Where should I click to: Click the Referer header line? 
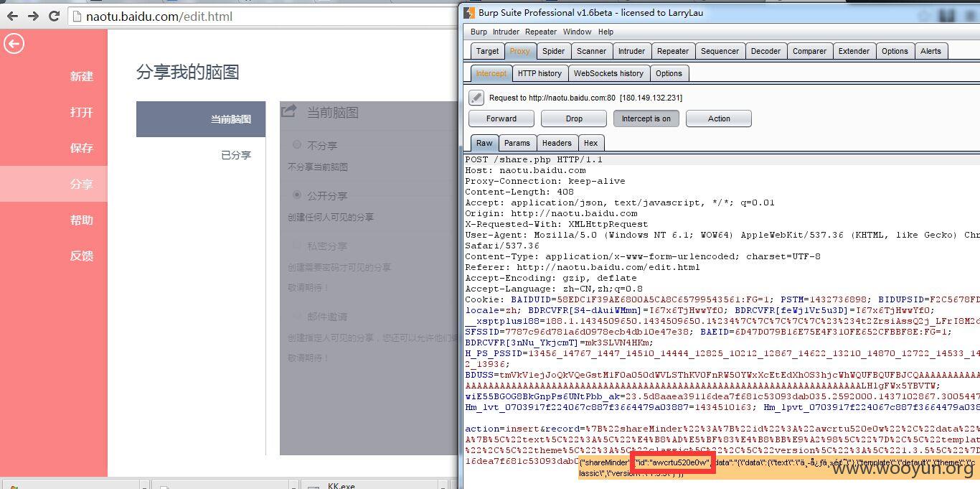coord(583,267)
